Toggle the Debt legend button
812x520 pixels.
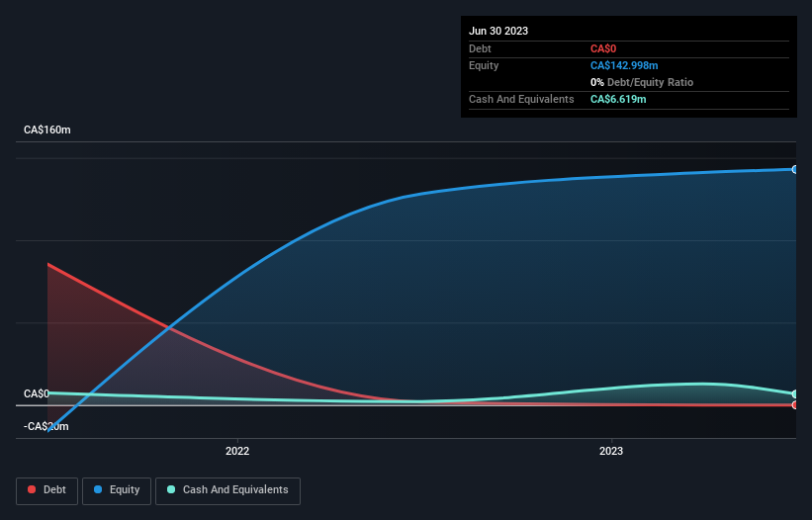pos(47,490)
